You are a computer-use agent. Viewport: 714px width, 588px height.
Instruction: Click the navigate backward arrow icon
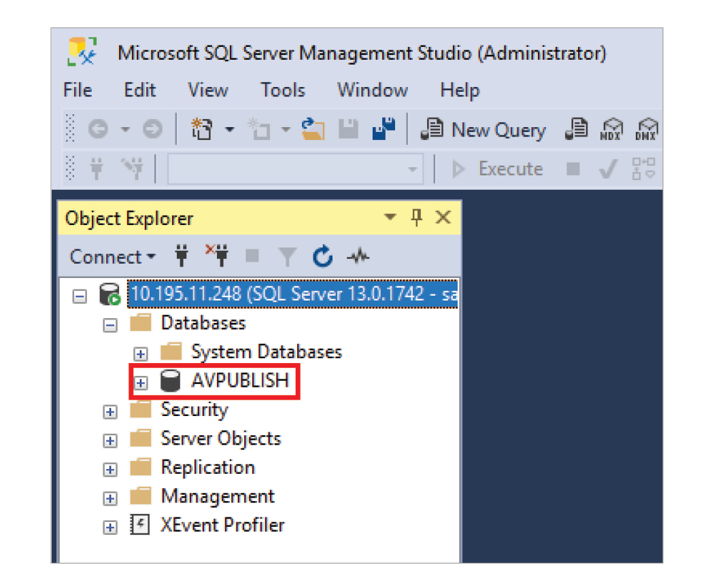click(98, 129)
